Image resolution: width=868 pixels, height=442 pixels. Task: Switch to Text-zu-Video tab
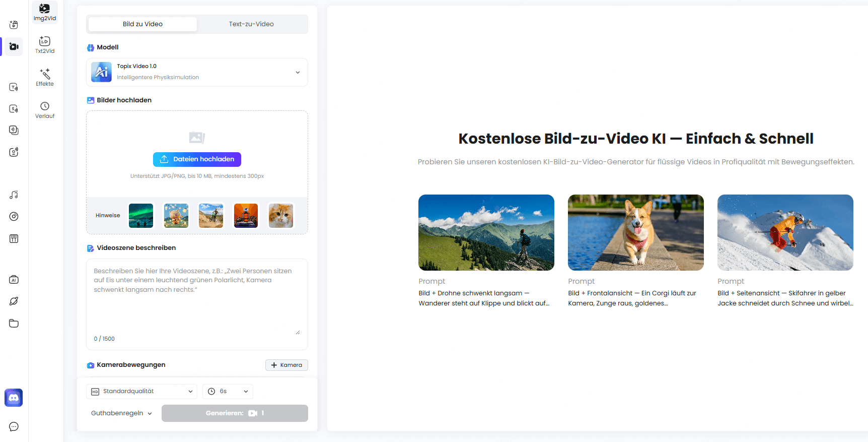point(251,24)
